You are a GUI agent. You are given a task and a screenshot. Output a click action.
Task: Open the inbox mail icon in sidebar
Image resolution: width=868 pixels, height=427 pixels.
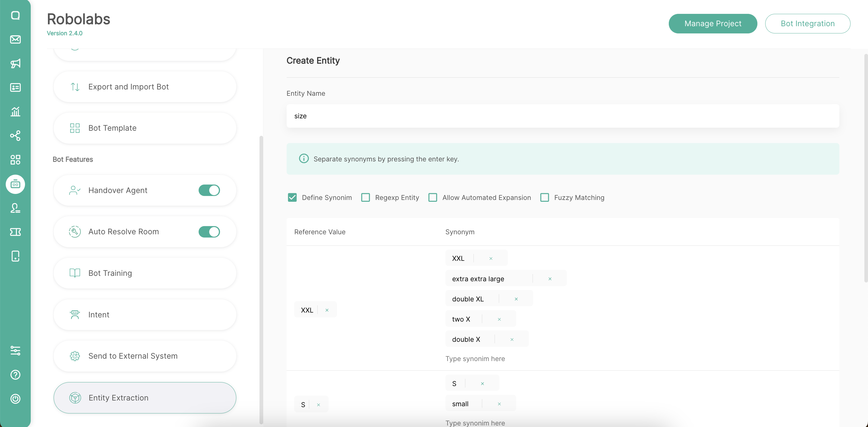click(15, 39)
